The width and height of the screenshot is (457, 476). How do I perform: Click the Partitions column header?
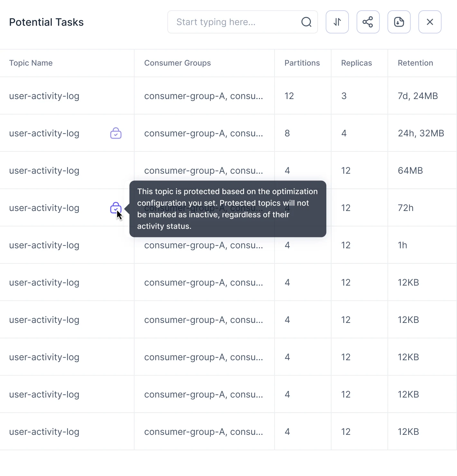click(302, 63)
